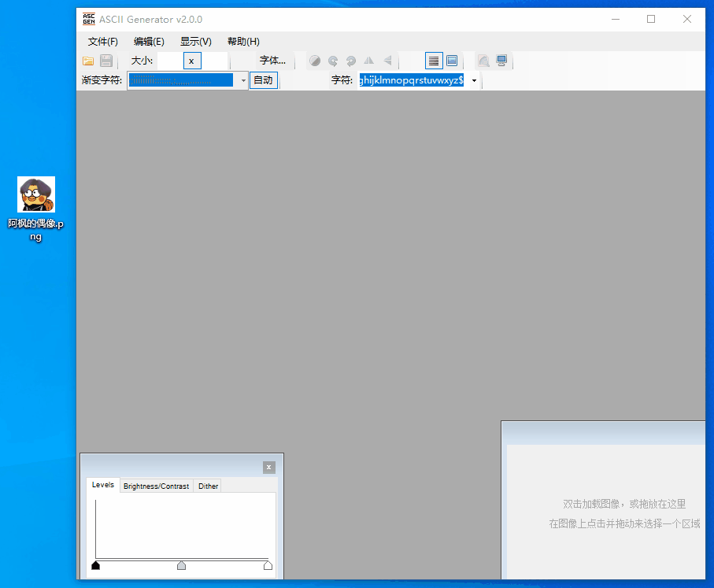Switch to the Dither tab

click(208, 486)
